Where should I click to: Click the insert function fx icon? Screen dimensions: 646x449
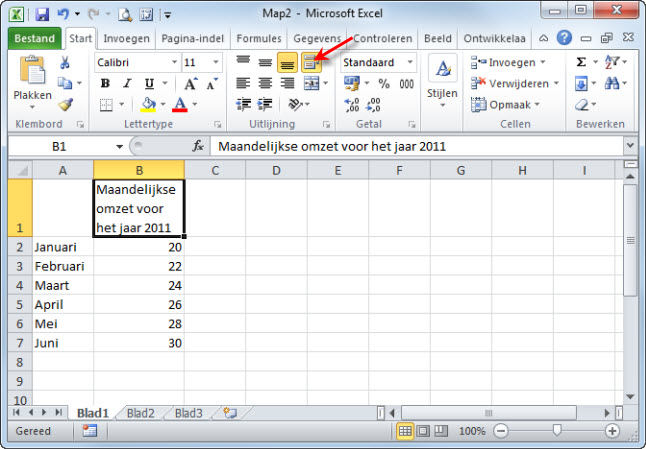(x=198, y=146)
